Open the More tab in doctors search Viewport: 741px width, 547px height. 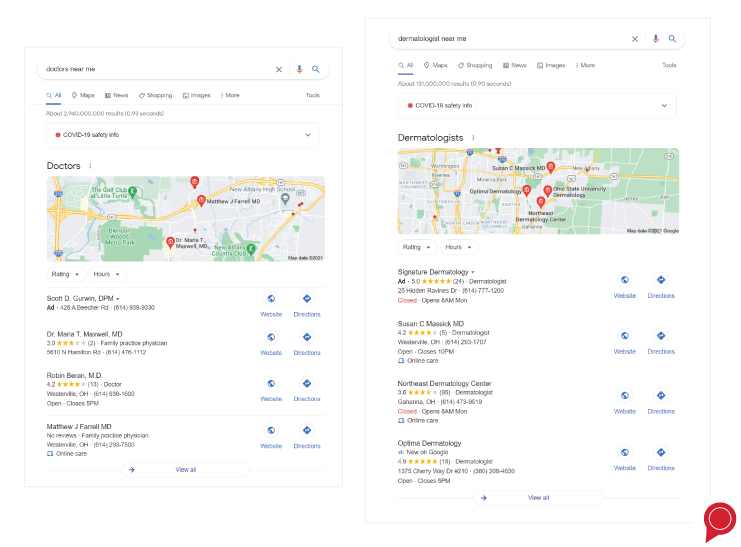(230, 96)
